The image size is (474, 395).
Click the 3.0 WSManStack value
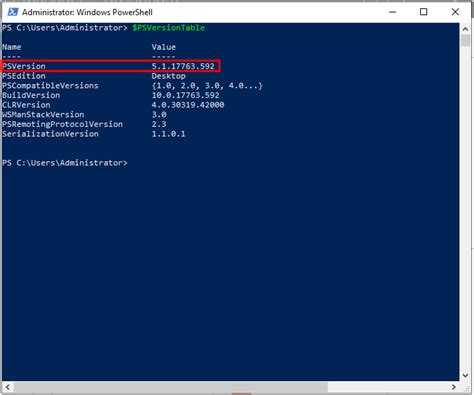(x=159, y=114)
